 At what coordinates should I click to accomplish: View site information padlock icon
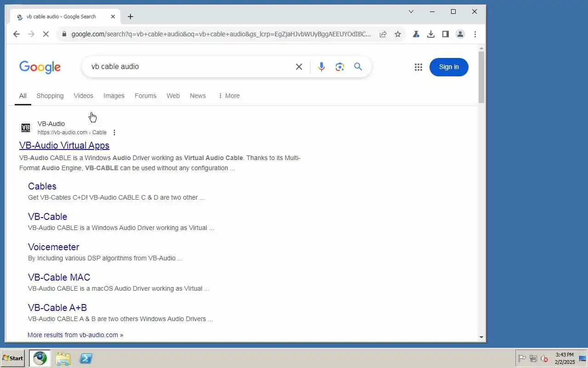[64, 34]
